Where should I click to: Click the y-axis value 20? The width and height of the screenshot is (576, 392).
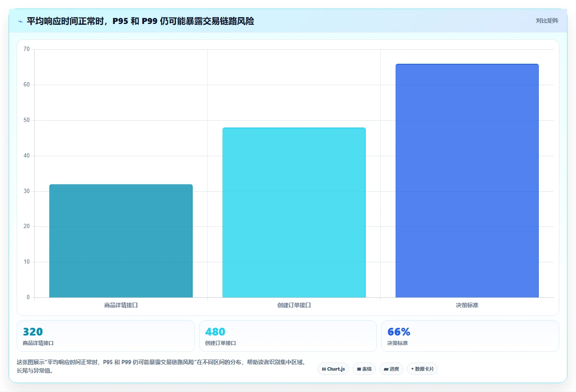(x=27, y=226)
